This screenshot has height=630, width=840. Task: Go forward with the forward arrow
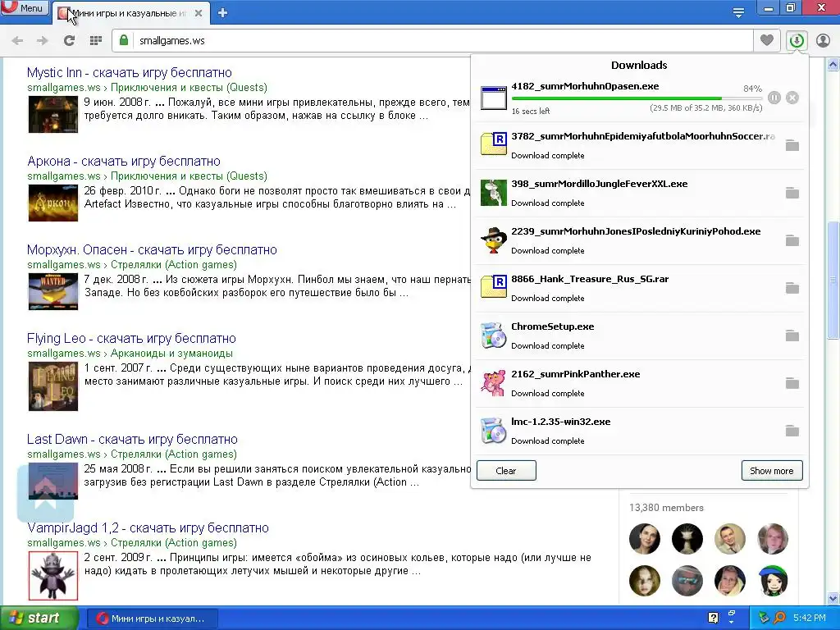43,41
